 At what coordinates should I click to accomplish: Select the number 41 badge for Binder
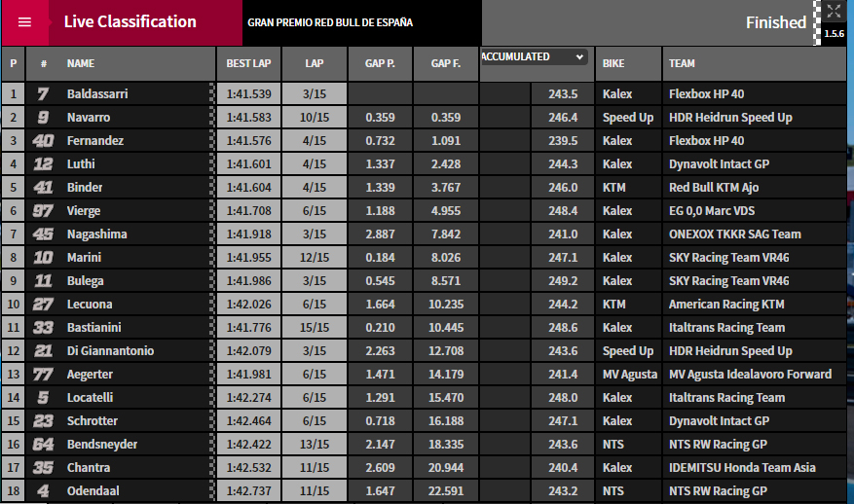click(43, 188)
